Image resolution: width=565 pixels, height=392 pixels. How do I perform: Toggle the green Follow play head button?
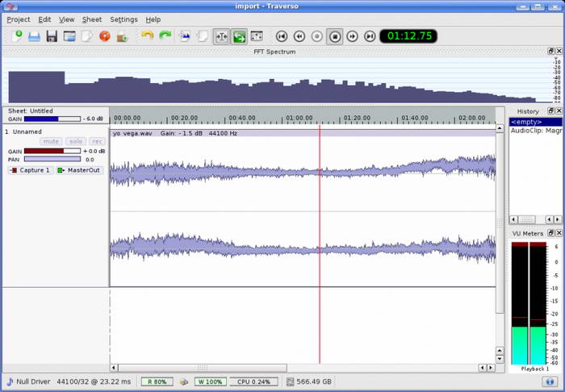pyautogui.click(x=239, y=36)
